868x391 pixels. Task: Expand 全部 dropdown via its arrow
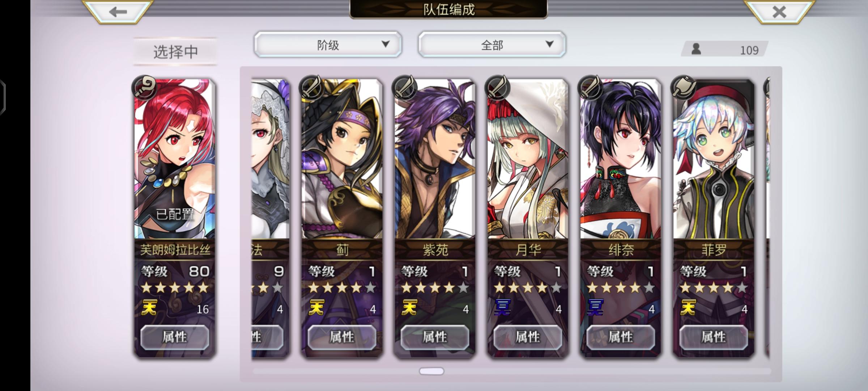click(x=549, y=44)
